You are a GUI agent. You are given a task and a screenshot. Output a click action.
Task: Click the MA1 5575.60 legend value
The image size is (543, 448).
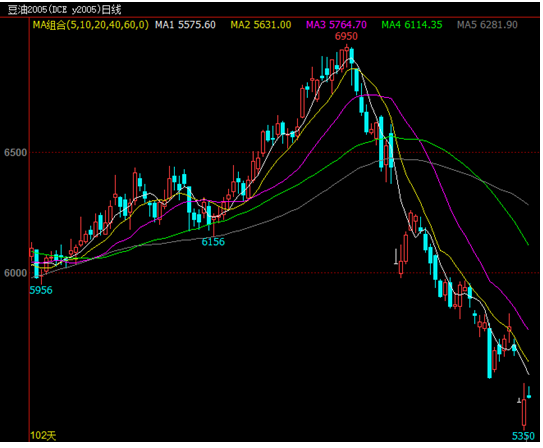click(x=185, y=25)
